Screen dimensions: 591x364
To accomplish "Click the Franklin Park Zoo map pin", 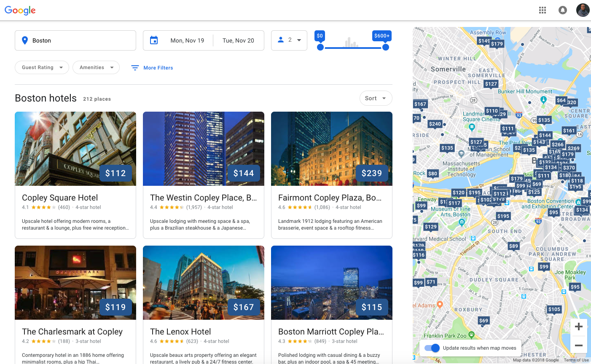I will [x=472, y=335].
